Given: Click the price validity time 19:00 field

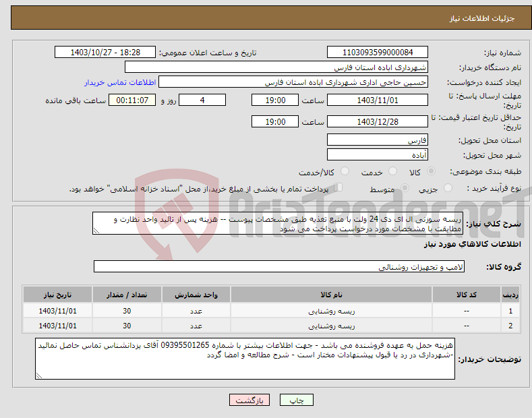Looking at the screenshot, I should (275, 121).
